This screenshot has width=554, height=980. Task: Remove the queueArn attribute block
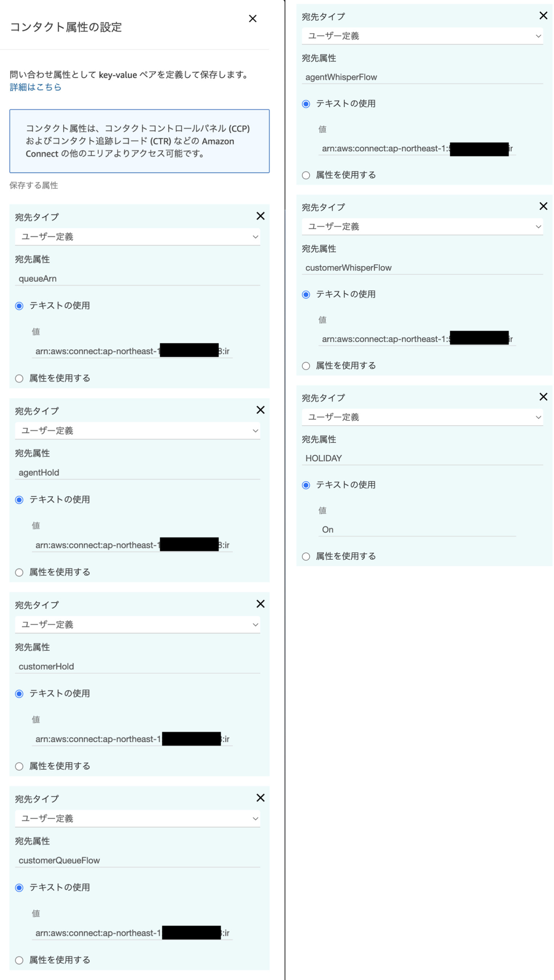[260, 216]
